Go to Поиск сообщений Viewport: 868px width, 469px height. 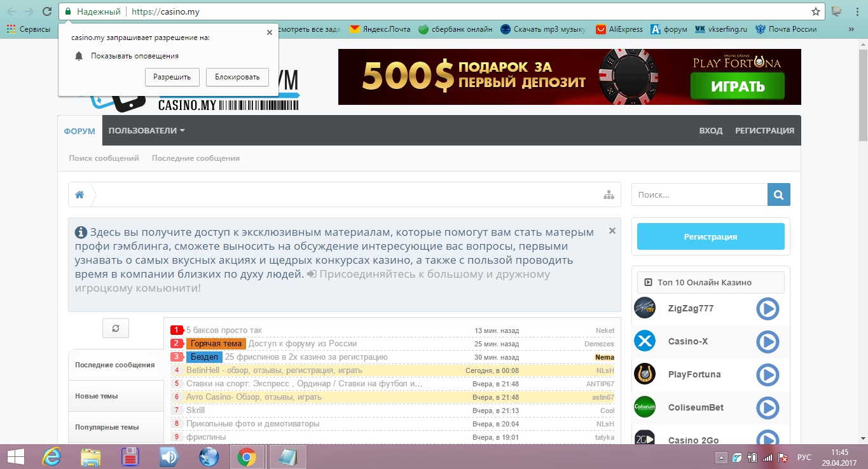(x=104, y=158)
